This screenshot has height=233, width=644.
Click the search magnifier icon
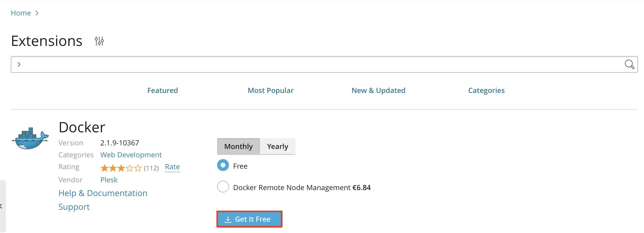(629, 64)
